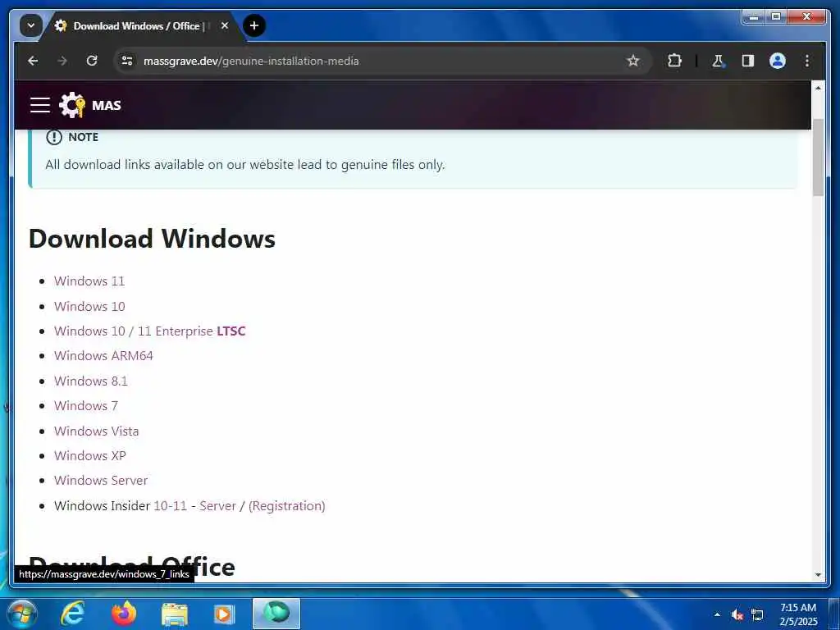Image resolution: width=840 pixels, height=630 pixels.
Task: Toggle the browser side panel icon
Action: coord(748,61)
